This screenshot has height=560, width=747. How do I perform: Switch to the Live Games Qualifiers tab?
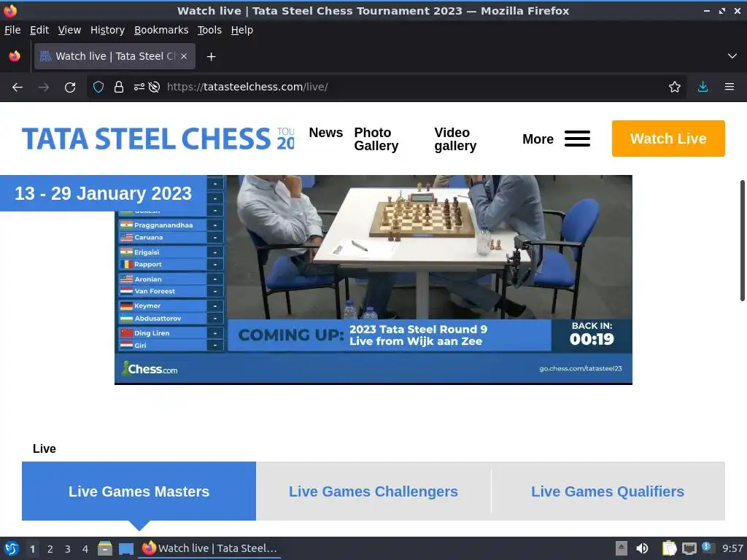(608, 491)
